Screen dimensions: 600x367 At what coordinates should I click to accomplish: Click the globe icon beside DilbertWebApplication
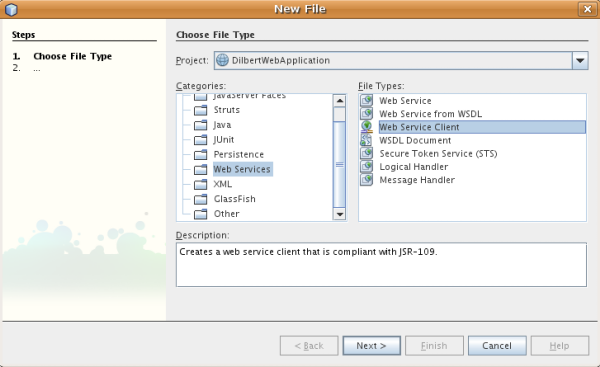pyautogui.click(x=222, y=60)
